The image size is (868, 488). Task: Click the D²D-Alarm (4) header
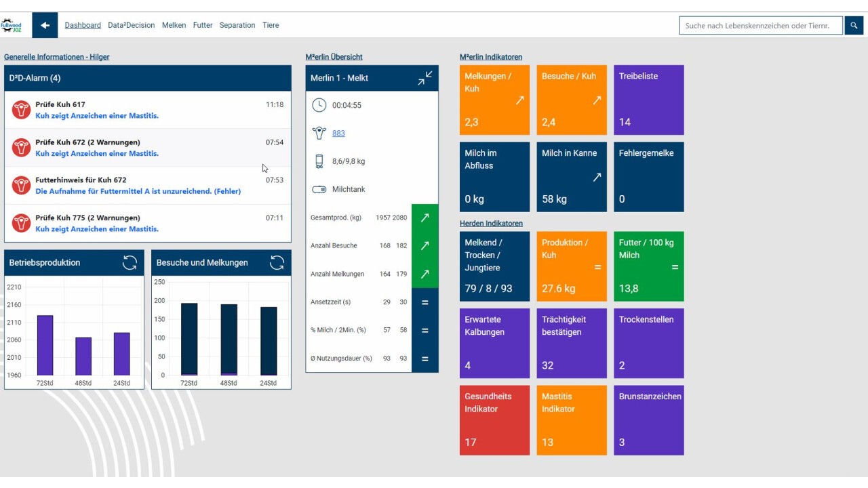(148, 78)
